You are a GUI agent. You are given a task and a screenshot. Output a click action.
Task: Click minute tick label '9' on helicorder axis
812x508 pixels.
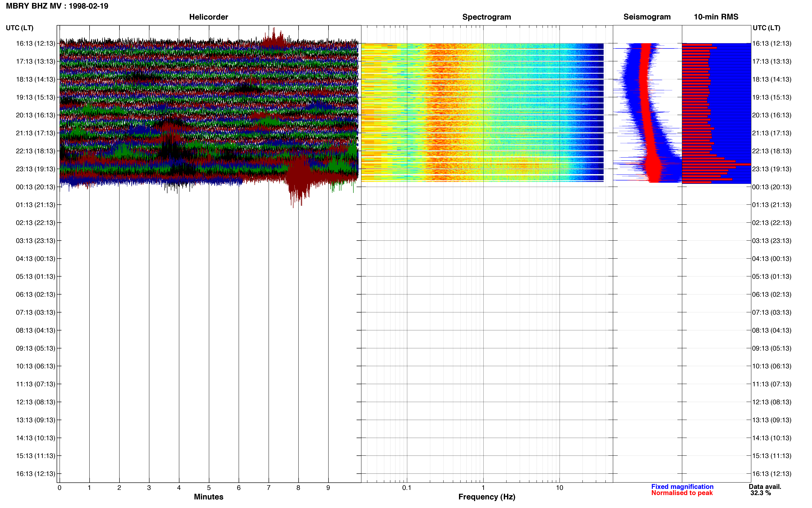[328, 488]
